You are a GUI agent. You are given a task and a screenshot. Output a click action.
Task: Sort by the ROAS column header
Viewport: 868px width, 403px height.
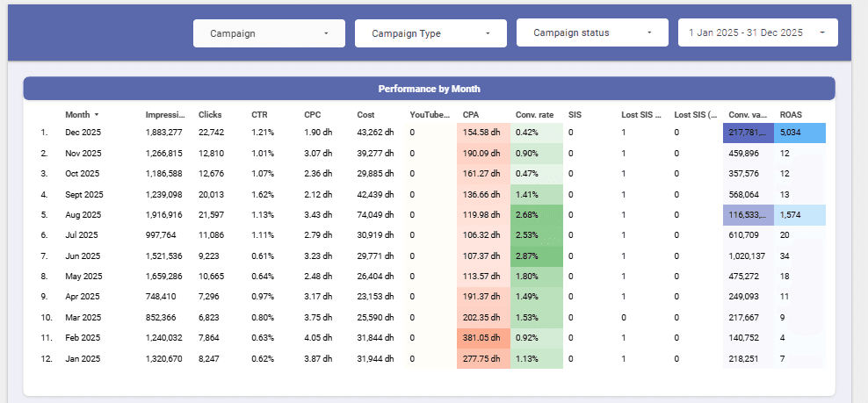791,115
